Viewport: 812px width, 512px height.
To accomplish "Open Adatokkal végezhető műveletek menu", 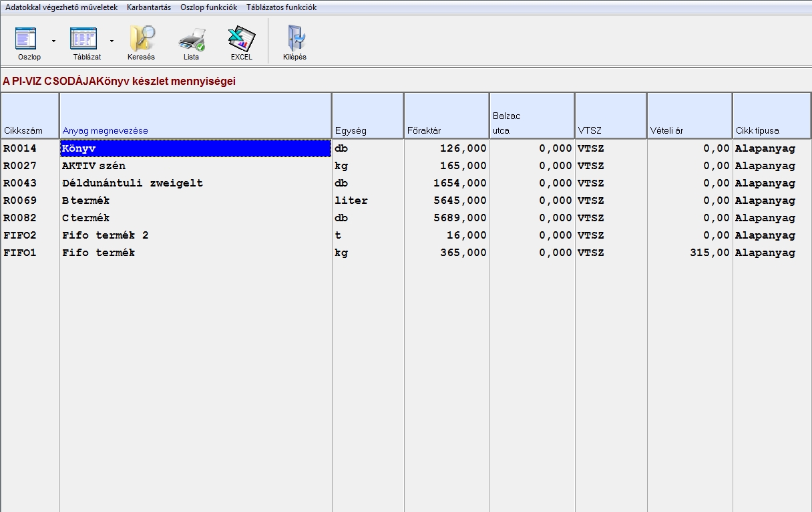I will pyautogui.click(x=61, y=7).
